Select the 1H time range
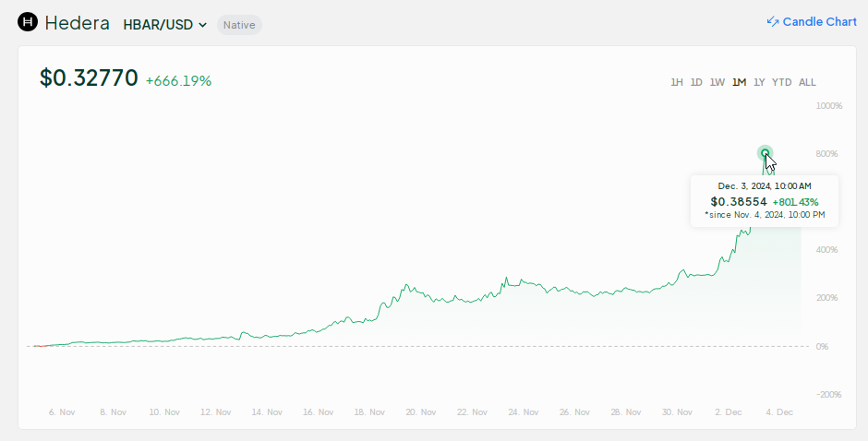The height and width of the screenshot is (441, 868). click(677, 82)
